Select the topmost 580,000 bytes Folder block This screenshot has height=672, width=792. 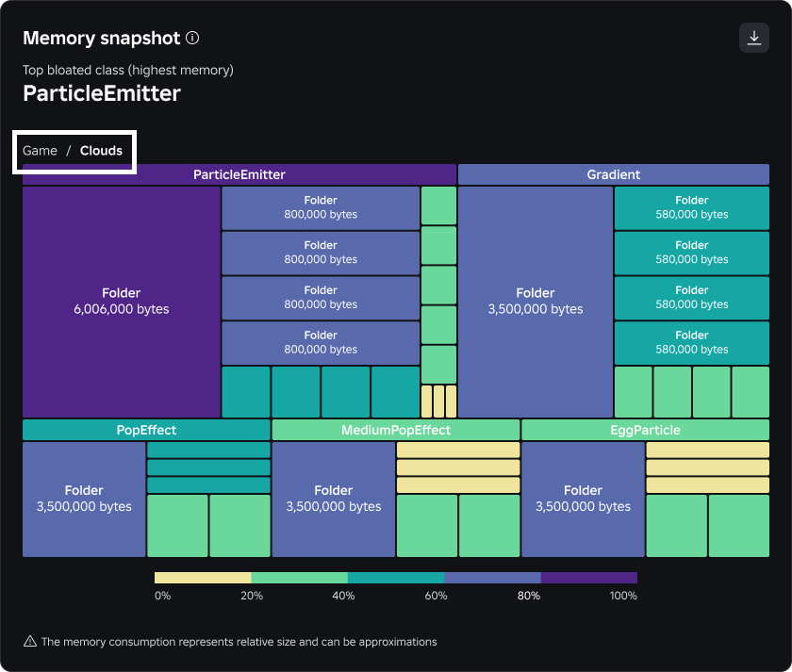pyautogui.click(x=691, y=207)
